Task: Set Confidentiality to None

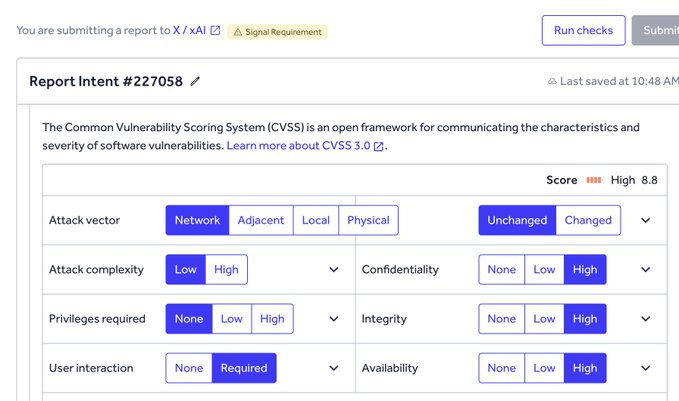Action: [501, 270]
